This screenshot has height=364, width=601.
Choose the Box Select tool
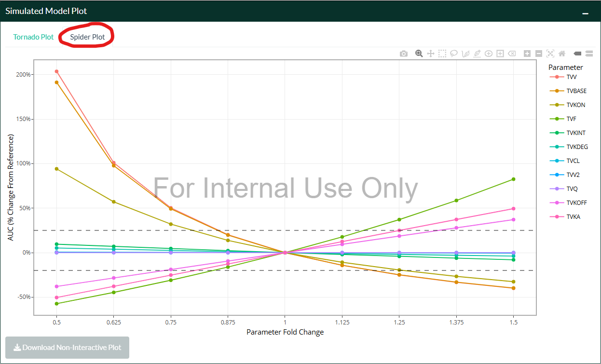[442, 54]
